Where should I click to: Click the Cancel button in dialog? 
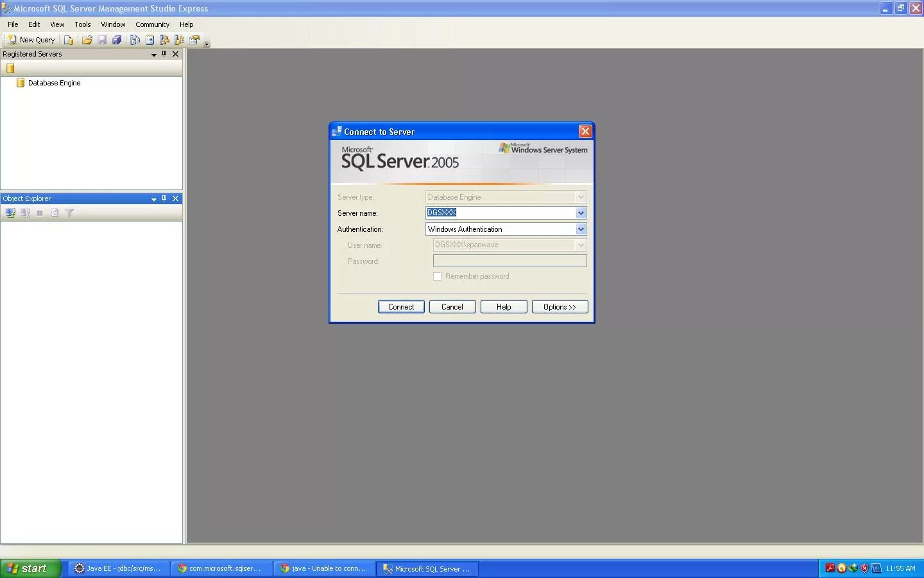click(x=452, y=307)
